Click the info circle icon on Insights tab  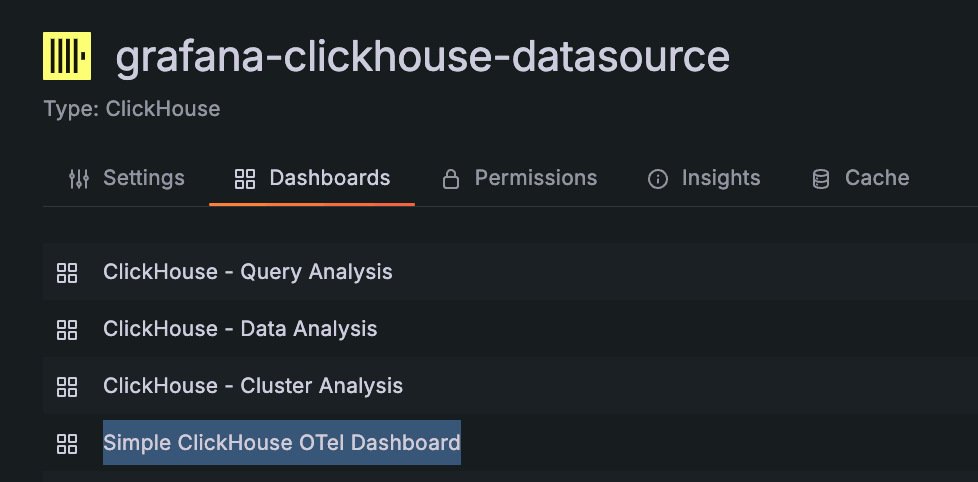tap(658, 179)
